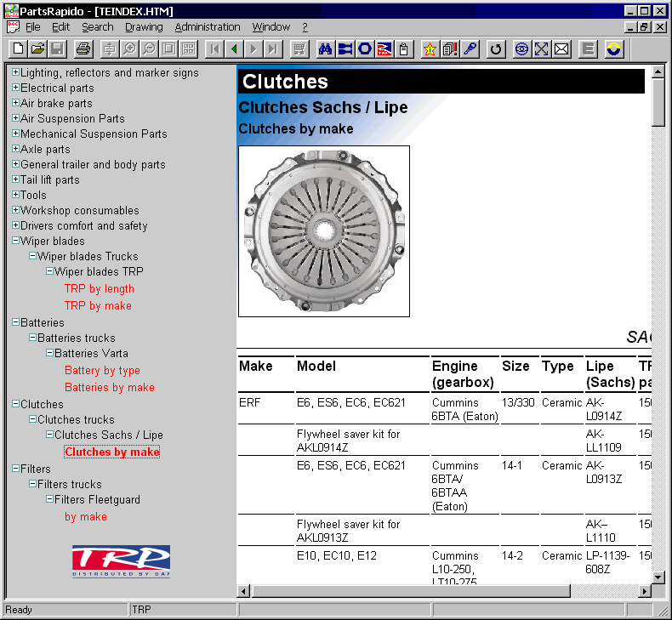672x620 pixels.
Task: Click the clipboard toolbar icon
Action: pyautogui.click(x=404, y=48)
